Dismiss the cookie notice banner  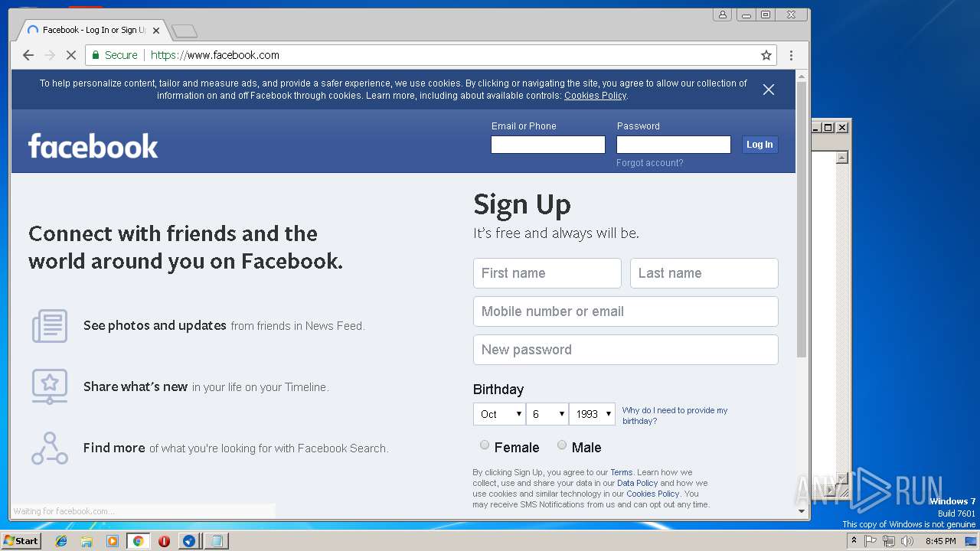point(769,90)
